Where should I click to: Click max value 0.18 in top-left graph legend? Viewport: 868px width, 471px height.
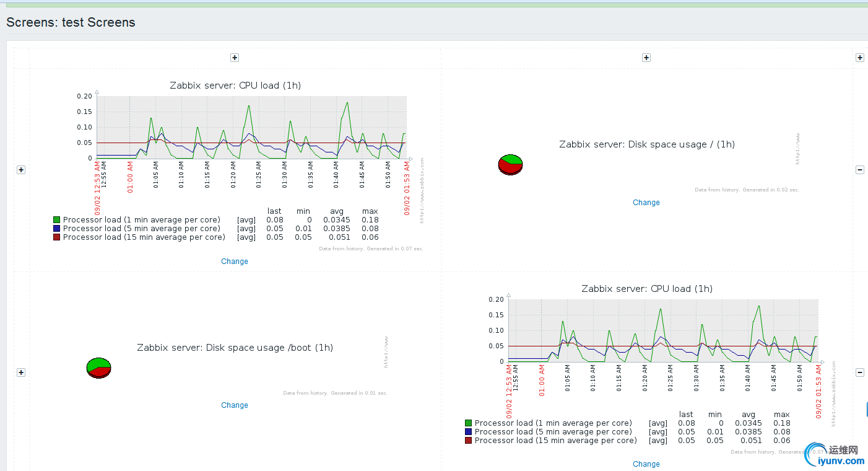click(x=370, y=220)
